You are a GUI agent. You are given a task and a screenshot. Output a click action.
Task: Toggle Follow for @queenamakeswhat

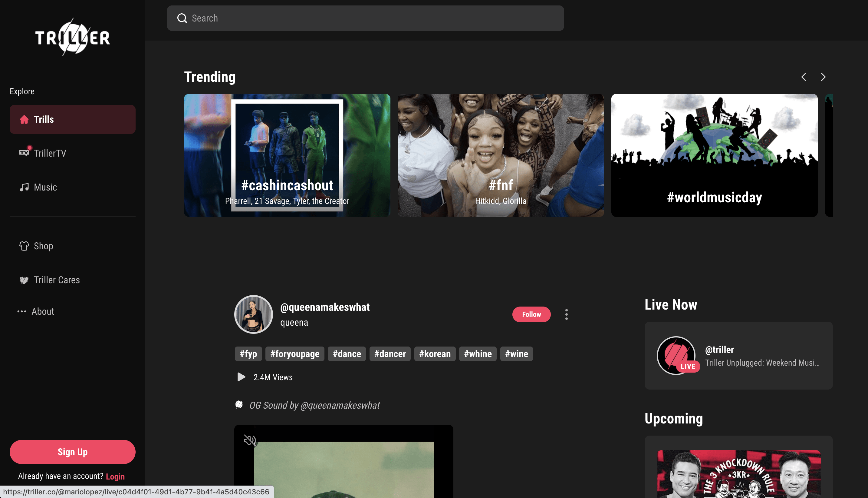pyautogui.click(x=531, y=314)
